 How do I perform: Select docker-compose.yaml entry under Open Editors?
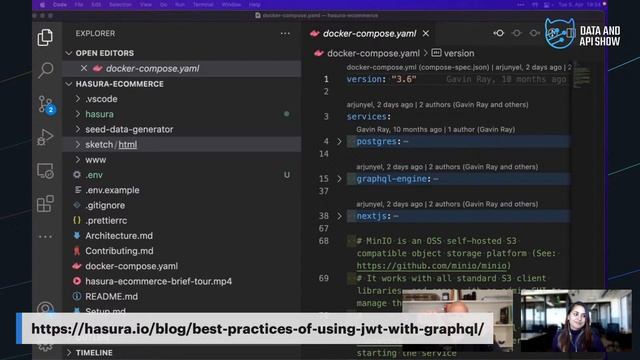[182, 68]
